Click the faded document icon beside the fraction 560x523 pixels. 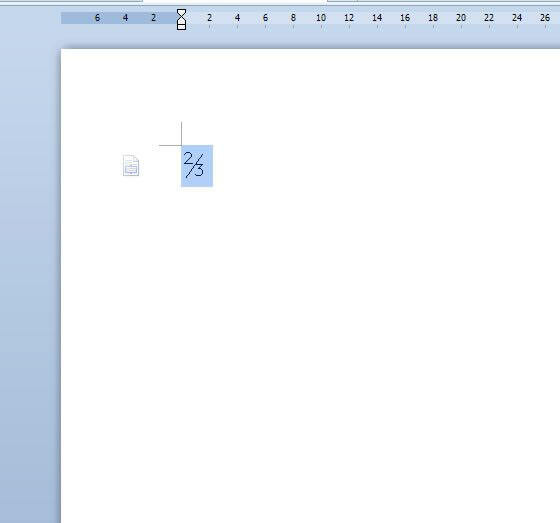point(131,165)
